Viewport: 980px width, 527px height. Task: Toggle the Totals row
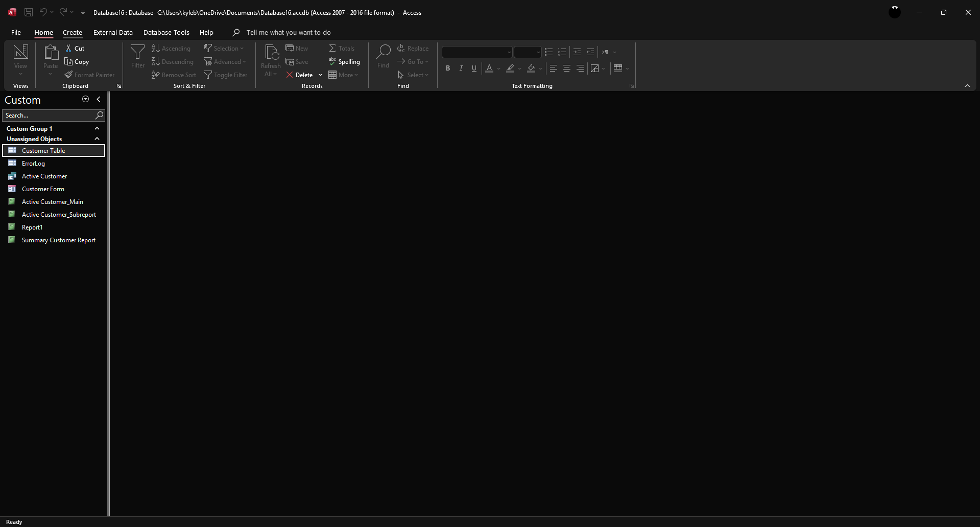pos(342,48)
